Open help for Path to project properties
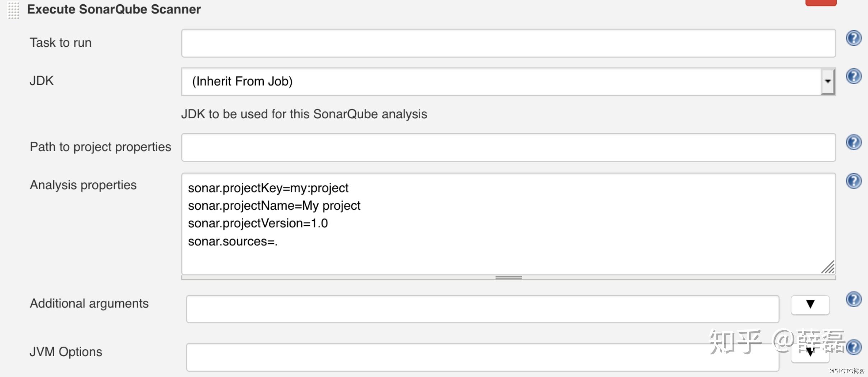 click(x=854, y=142)
